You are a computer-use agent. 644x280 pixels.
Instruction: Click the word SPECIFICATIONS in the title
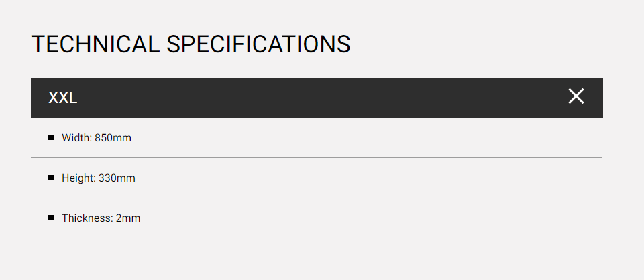(x=258, y=44)
